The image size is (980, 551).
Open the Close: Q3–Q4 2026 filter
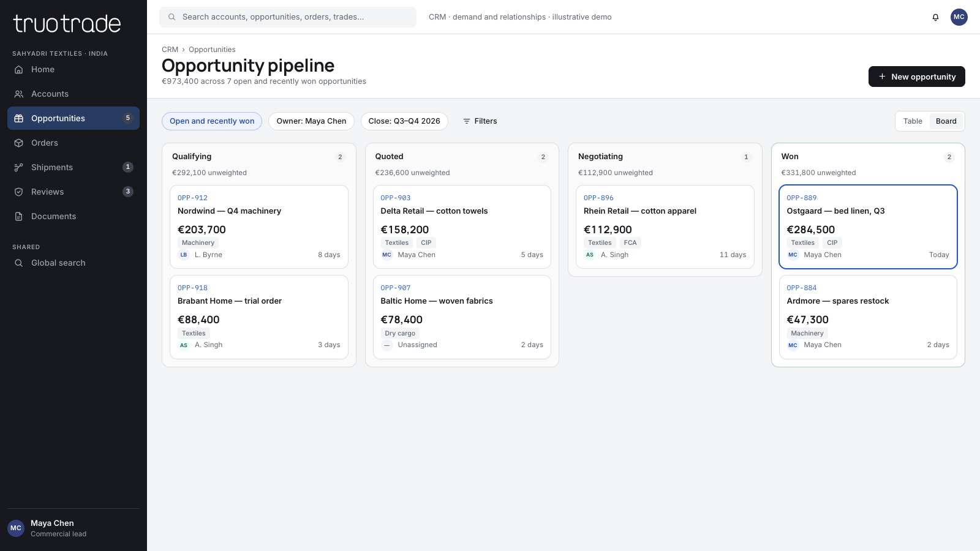tap(404, 121)
